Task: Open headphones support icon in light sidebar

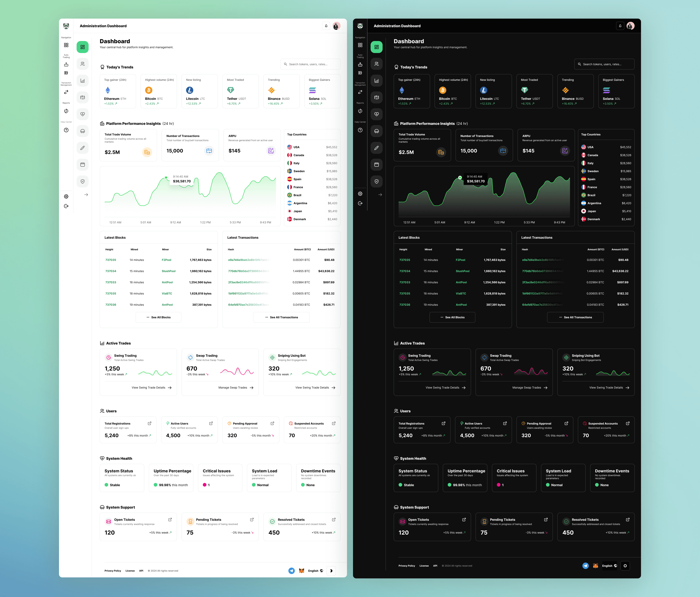Action: pyautogui.click(x=82, y=131)
